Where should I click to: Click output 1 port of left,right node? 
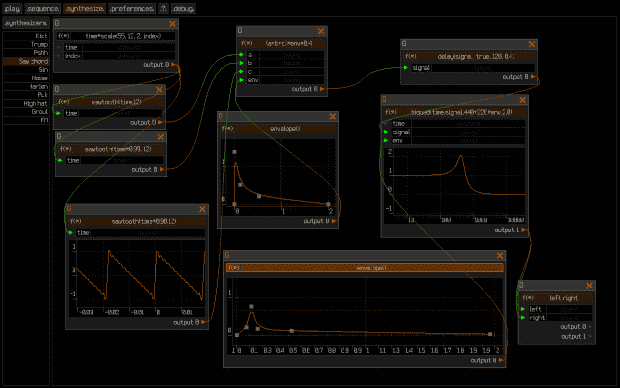click(x=590, y=337)
